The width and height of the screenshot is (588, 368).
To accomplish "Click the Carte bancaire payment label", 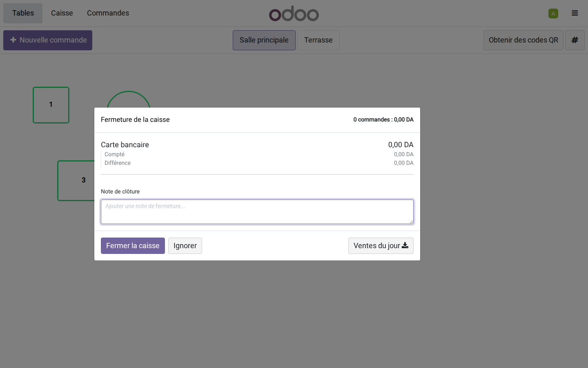I will (125, 145).
